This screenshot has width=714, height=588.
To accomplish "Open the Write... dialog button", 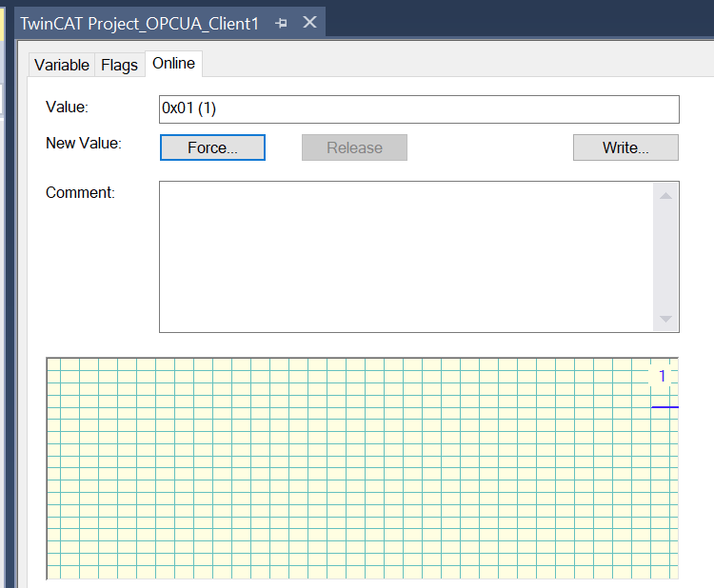I will 625,147.
